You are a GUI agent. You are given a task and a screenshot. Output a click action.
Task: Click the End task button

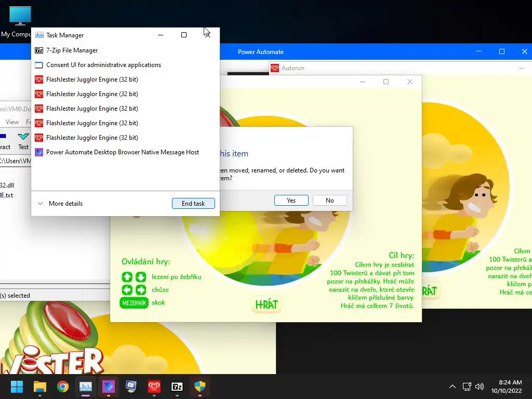coord(193,203)
